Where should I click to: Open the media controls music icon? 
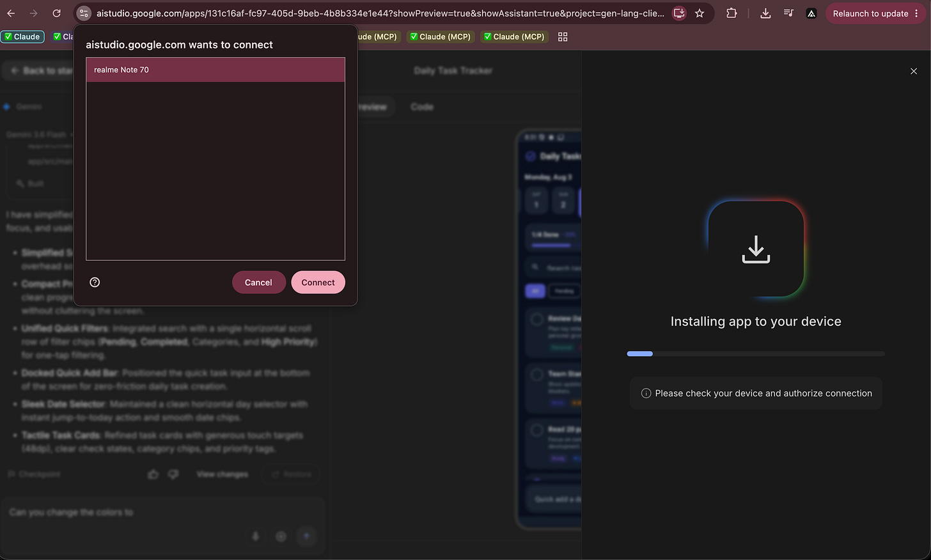(x=788, y=13)
